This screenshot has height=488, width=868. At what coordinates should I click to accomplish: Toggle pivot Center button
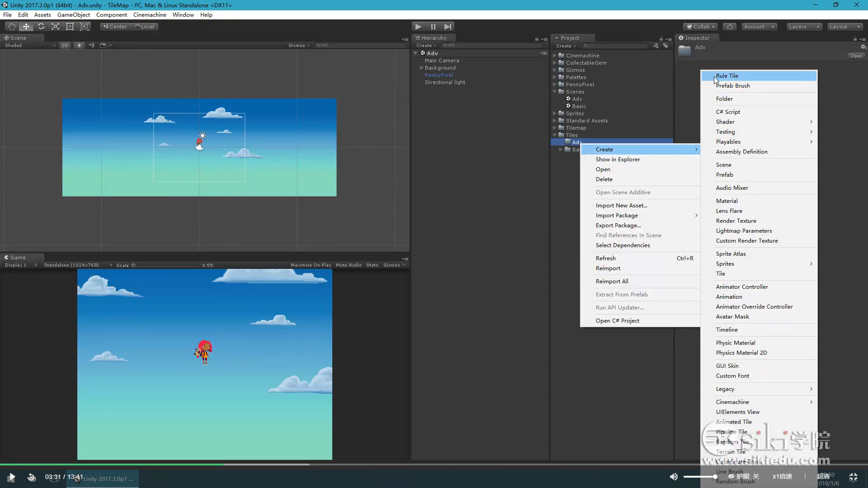click(x=115, y=27)
